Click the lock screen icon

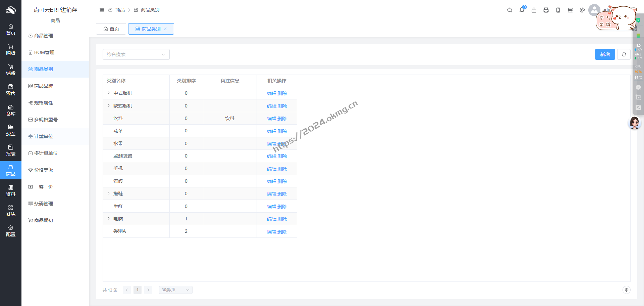[534, 10]
